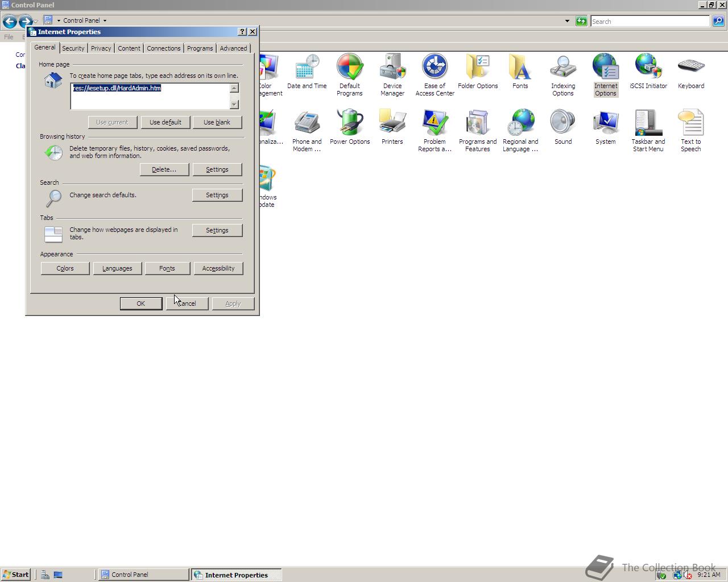
Task: Open Default Programs icon
Action: click(350, 75)
